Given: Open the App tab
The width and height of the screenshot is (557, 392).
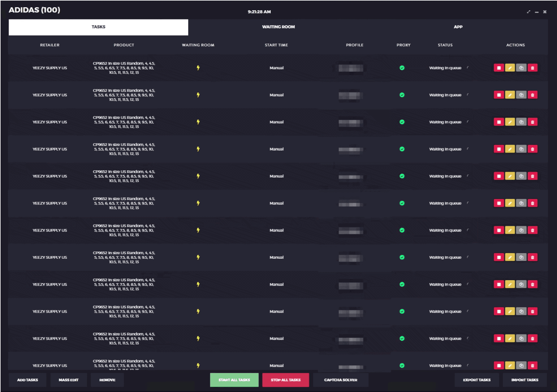Looking at the screenshot, I should coord(458,27).
